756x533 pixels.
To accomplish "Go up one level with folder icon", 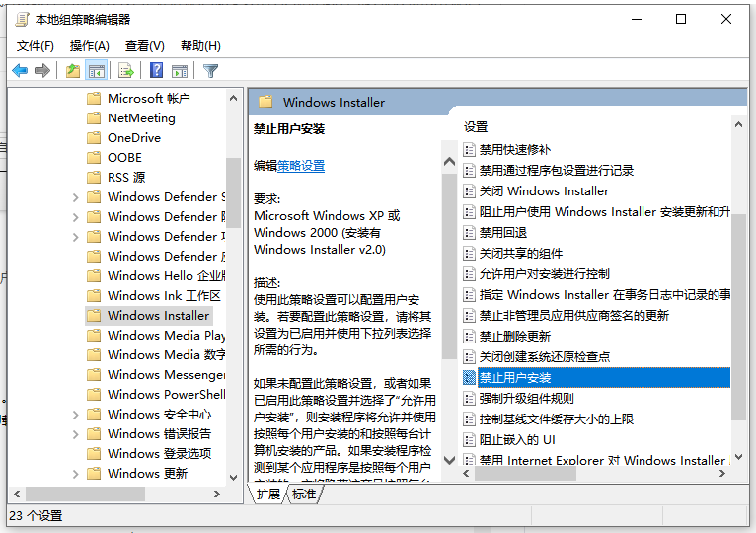I will [x=73, y=71].
